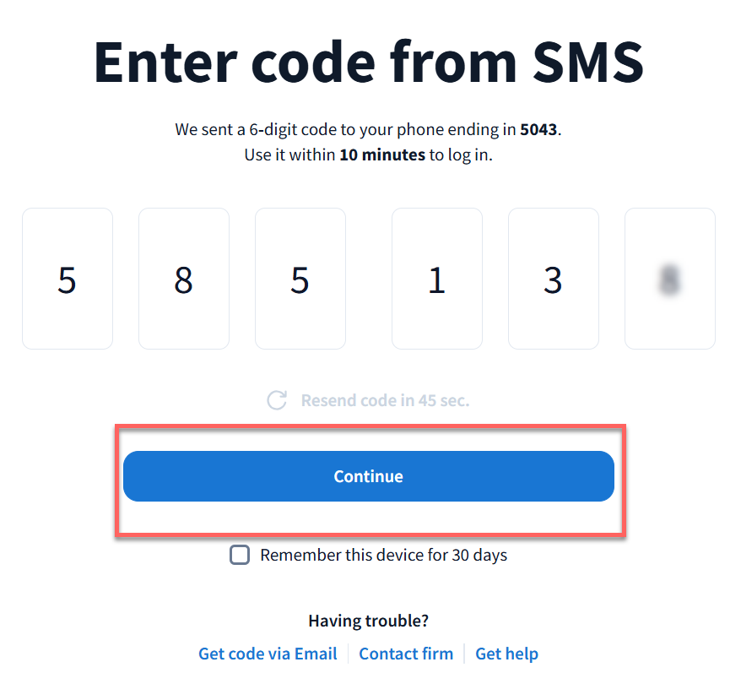Focus the first code digit box
Viewport: 741px width, 700px height.
coord(68,279)
